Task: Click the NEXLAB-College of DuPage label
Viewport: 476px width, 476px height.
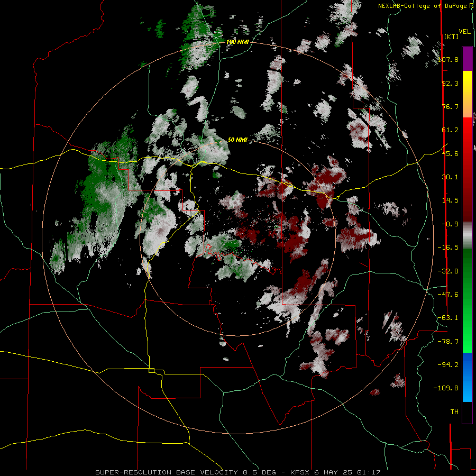Action: pos(425,6)
